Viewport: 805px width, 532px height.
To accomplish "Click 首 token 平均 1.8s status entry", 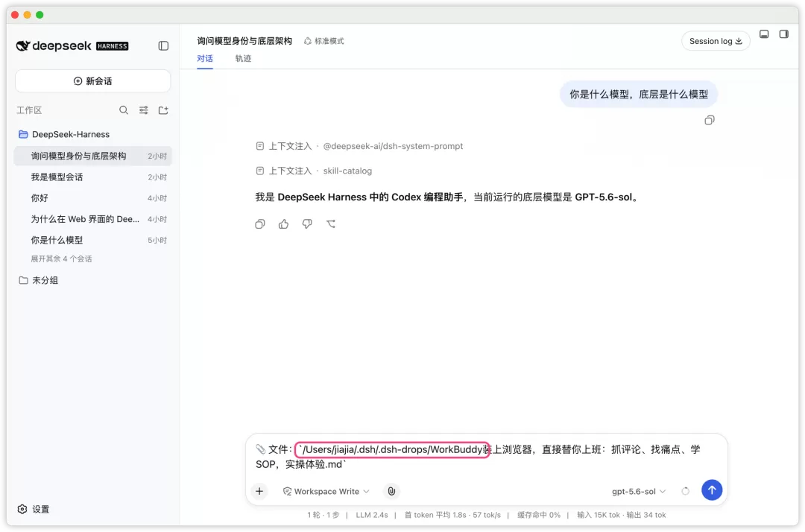I will 452,515.
